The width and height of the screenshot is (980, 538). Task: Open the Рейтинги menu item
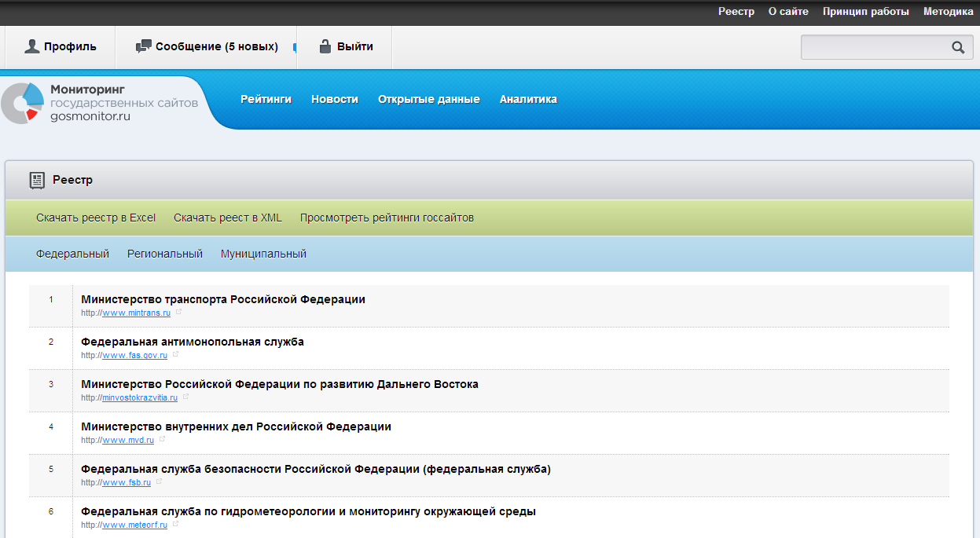pyautogui.click(x=266, y=99)
